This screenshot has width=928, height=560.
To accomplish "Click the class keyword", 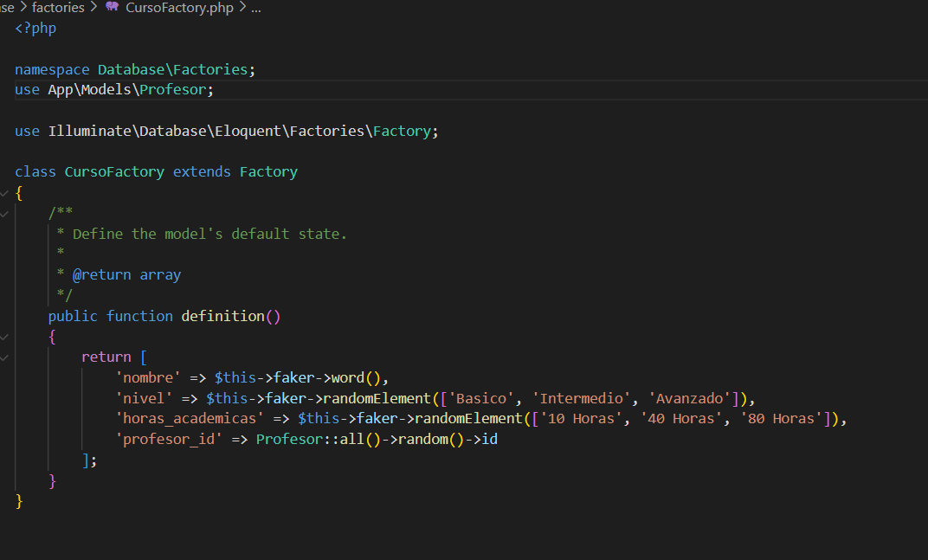I will pyautogui.click(x=35, y=171).
